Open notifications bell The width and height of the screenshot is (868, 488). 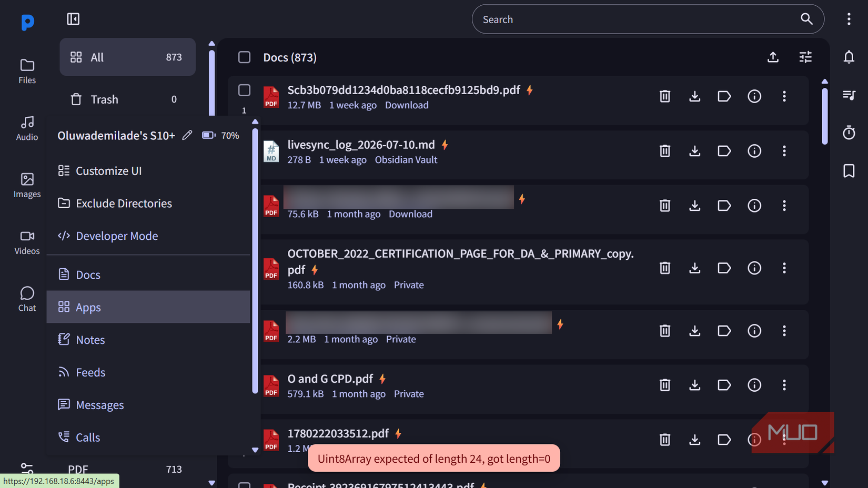coord(849,57)
